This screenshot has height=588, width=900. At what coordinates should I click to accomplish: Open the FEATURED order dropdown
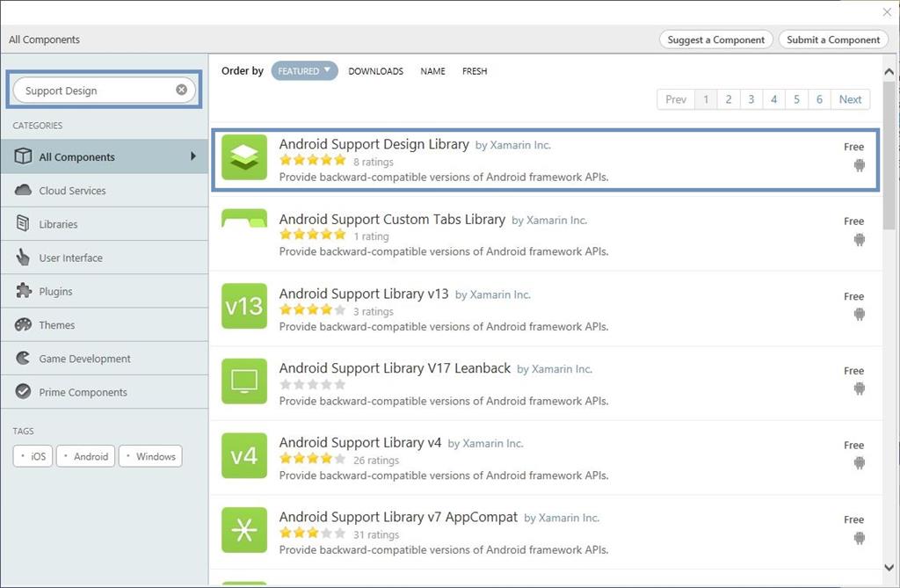pyautogui.click(x=304, y=70)
